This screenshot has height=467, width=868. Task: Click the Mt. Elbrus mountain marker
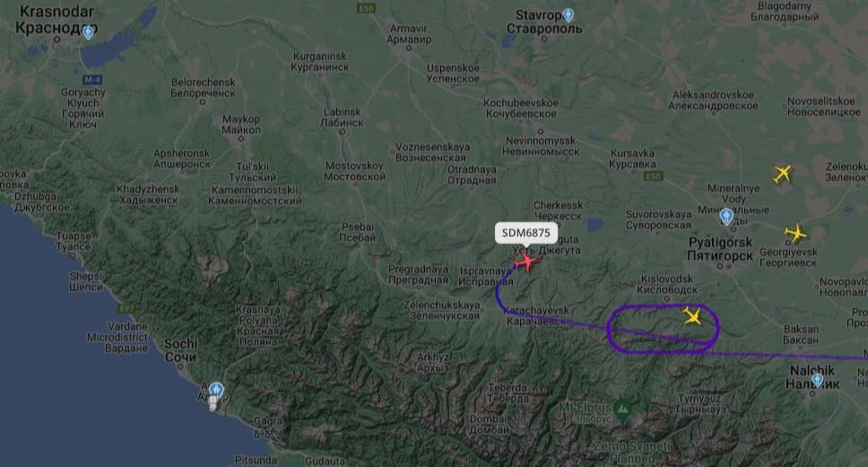click(x=624, y=410)
